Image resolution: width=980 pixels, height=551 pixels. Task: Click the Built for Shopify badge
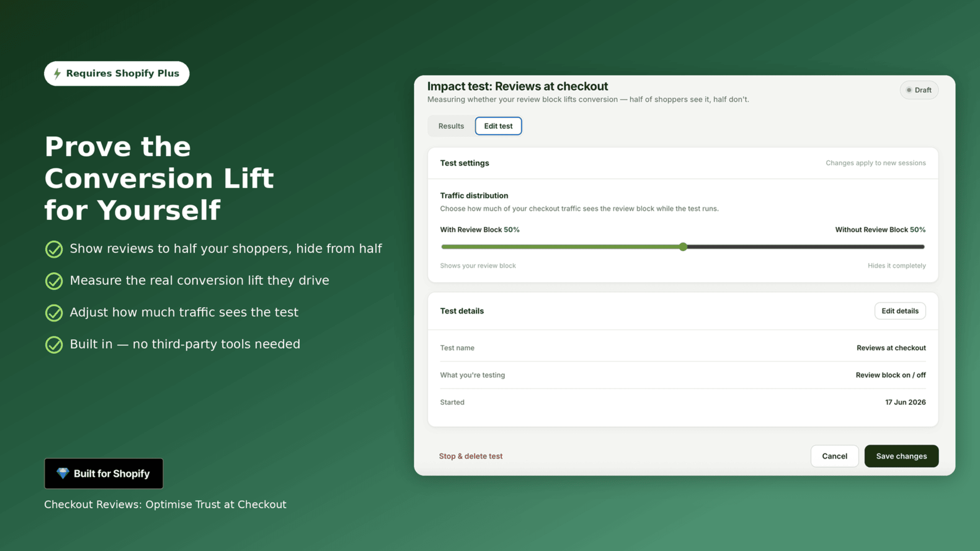[104, 473]
